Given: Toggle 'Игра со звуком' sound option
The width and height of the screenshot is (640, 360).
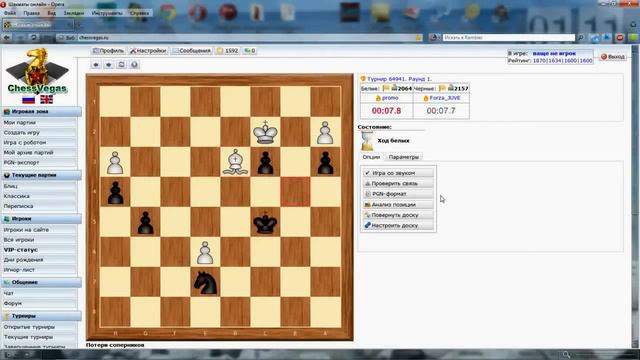Looking at the screenshot, I should [398, 173].
